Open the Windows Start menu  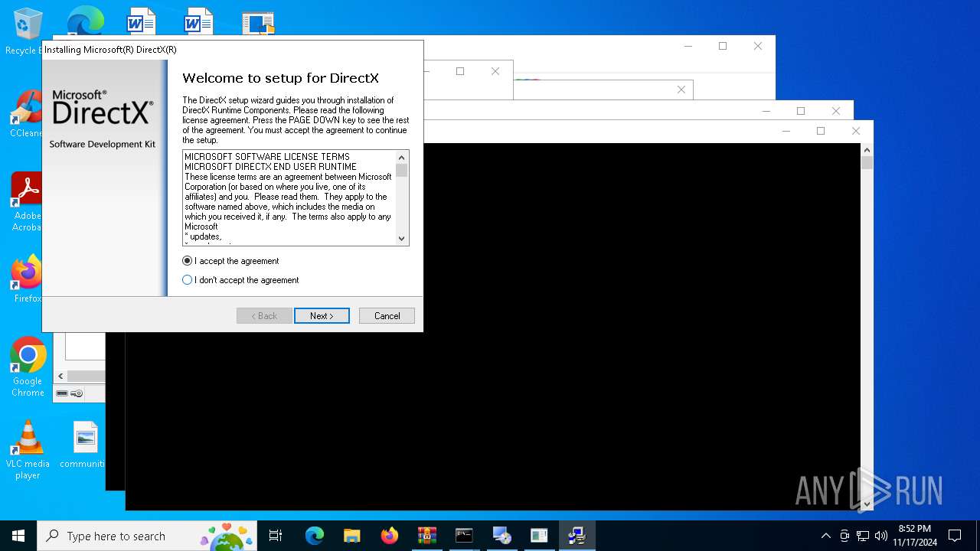tap(18, 536)
